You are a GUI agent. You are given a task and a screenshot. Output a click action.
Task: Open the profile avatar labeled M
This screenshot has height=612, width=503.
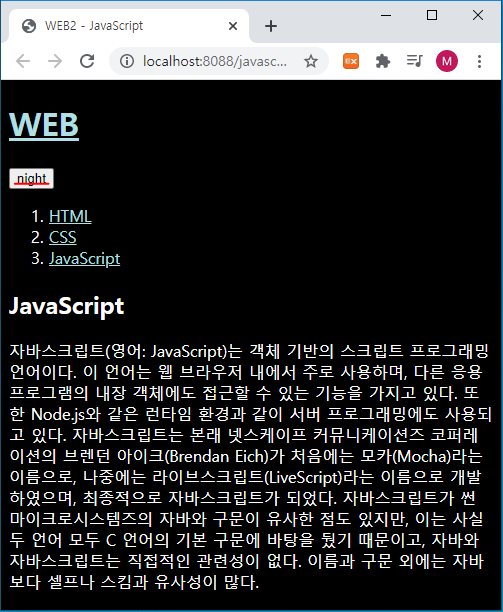(447, 61)
